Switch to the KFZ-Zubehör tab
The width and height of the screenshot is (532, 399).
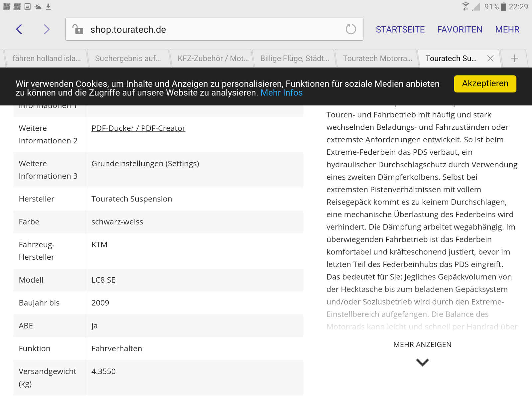(x=213, y=59)
